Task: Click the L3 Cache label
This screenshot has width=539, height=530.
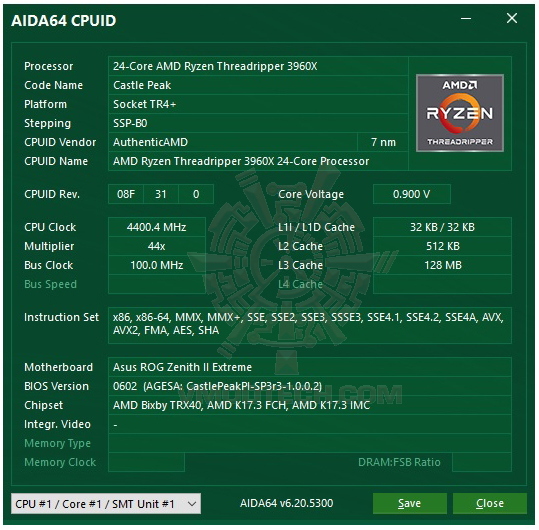Action: click(300, 265)
